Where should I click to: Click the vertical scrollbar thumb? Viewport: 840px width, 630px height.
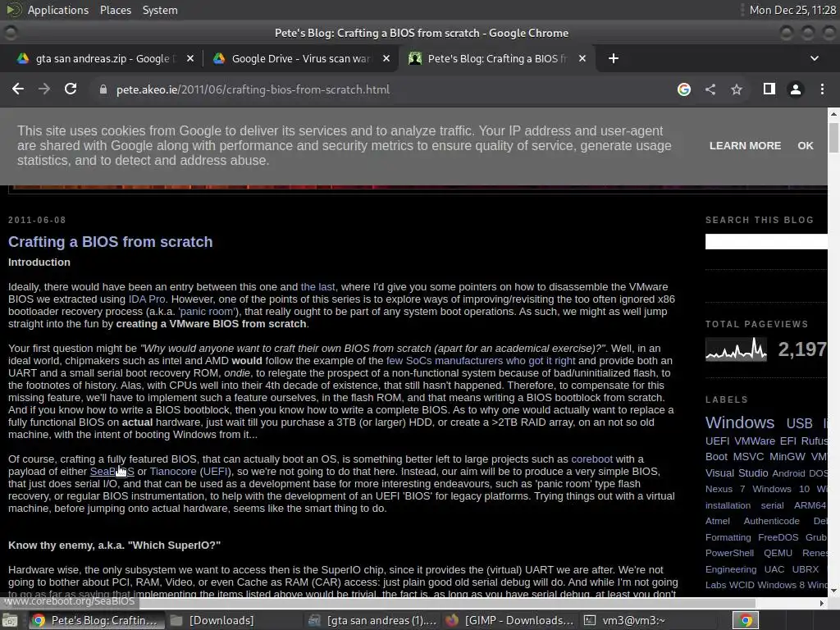point(833,138)
